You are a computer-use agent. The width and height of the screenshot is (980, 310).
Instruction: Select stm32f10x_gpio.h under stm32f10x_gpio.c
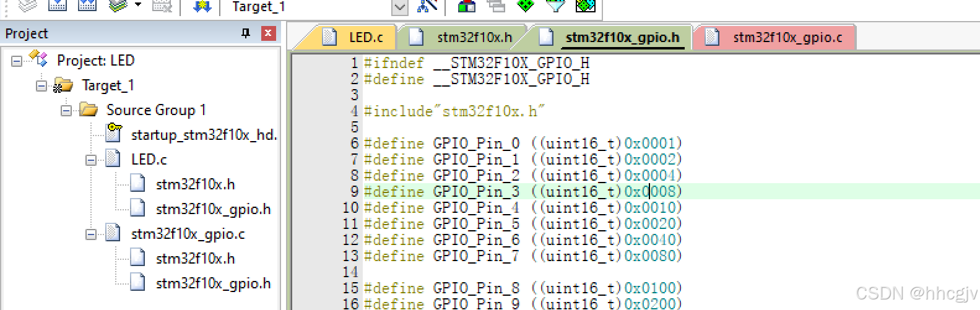(x=214, y=283)
